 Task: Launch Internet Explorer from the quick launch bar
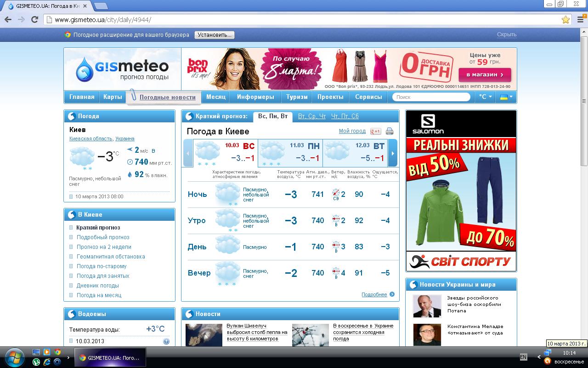coord(47,362)
